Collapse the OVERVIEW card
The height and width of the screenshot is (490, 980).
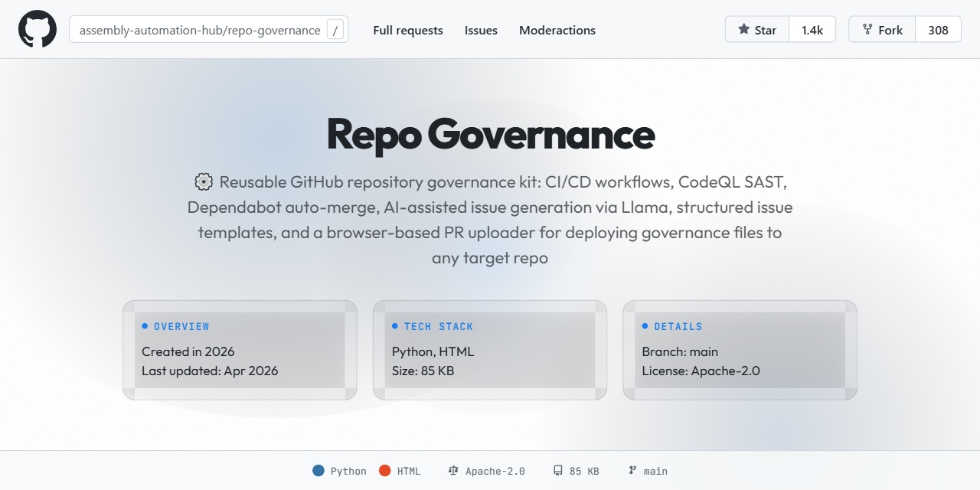pos(240,349)
